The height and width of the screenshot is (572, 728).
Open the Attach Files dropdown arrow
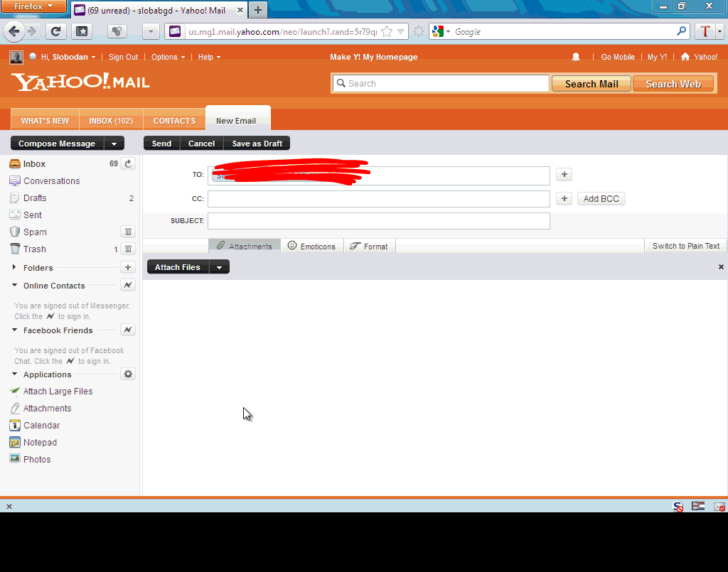coord(219,267)
